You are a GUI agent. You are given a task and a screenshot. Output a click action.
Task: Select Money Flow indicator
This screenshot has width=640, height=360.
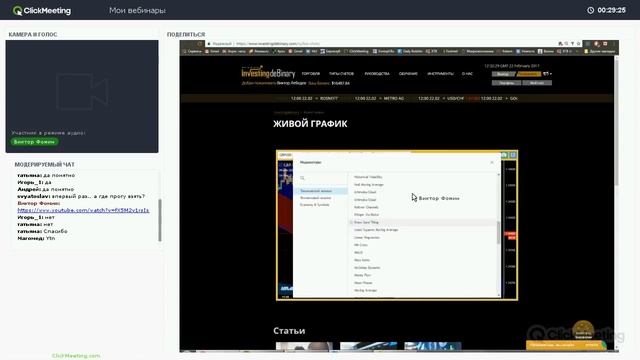[362, 275]
